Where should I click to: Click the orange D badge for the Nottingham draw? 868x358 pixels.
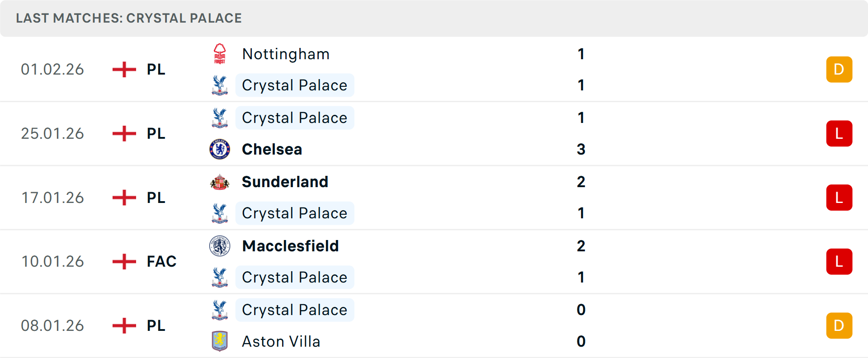839,69
